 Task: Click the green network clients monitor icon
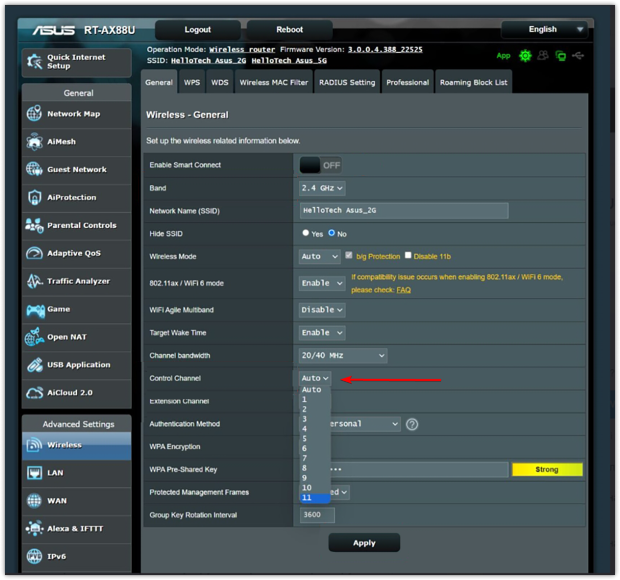(560, 56)
